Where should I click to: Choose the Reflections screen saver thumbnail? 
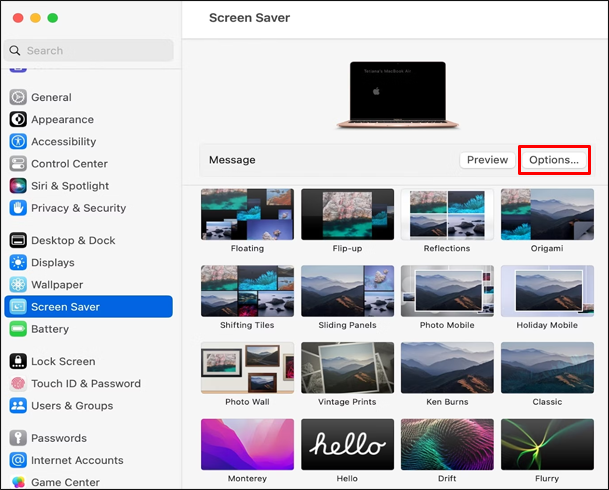(447, 214)
